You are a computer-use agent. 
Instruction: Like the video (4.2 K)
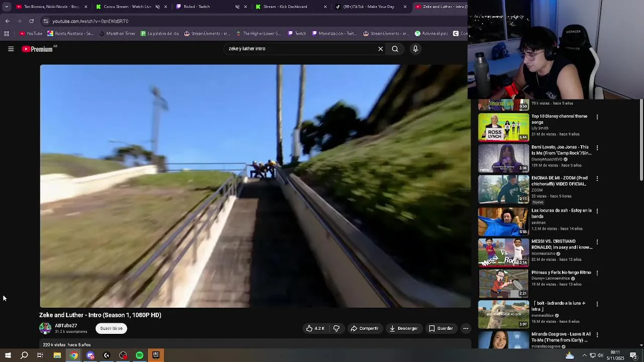[315, 328]
